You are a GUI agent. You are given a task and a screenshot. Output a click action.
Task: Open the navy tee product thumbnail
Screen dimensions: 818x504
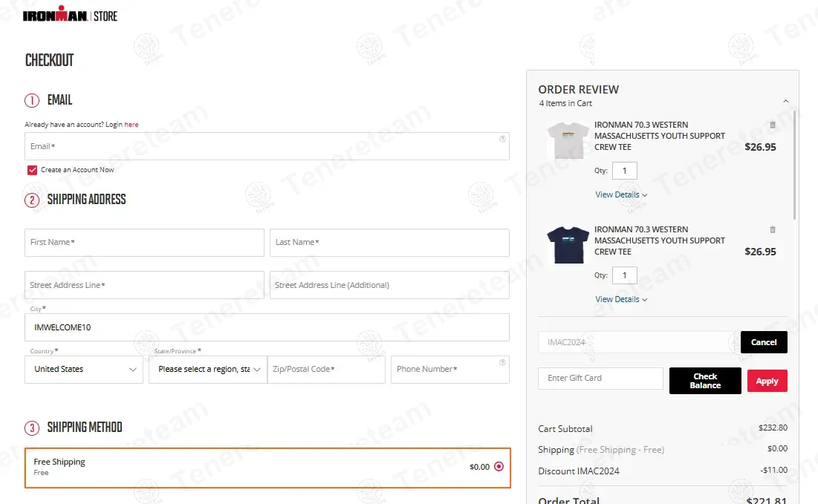568,245
